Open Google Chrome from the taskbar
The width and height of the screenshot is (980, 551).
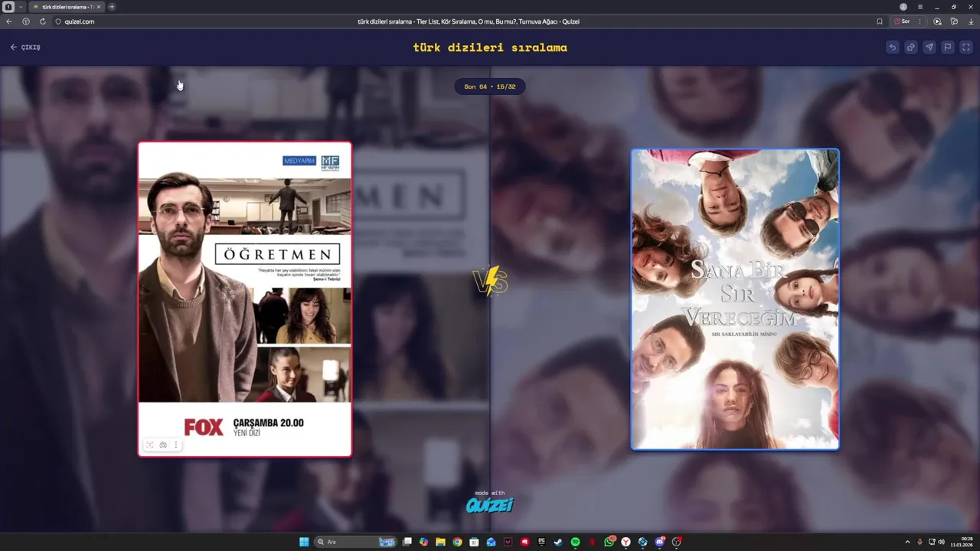tap(457, 542)
